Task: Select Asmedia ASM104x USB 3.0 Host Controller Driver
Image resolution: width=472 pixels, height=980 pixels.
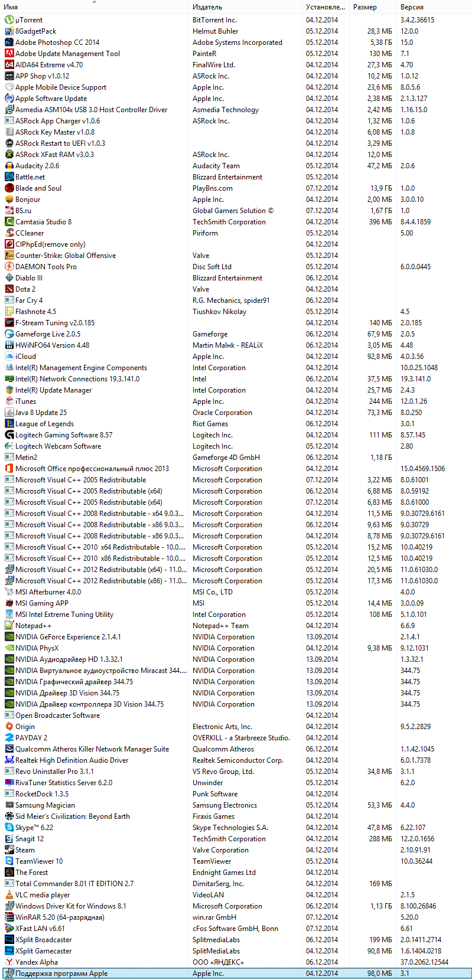Action: (91, 109)
